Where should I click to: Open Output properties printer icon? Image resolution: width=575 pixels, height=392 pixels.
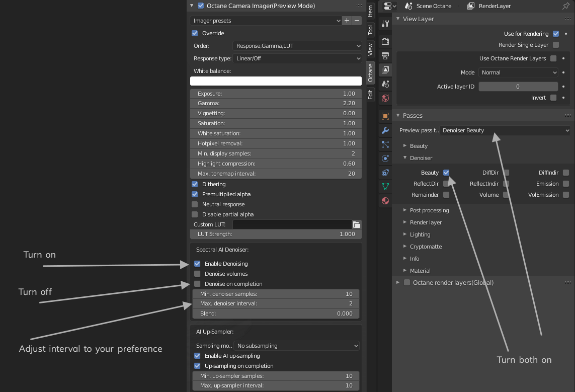385,55
